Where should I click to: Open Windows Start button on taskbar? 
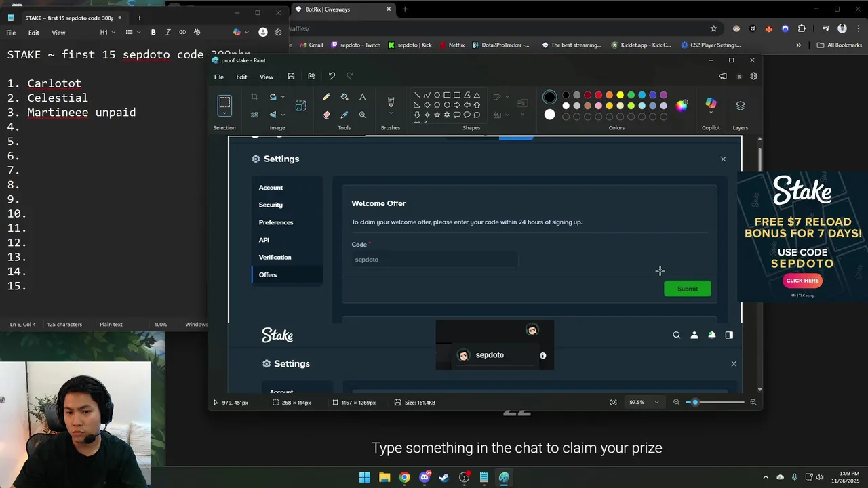point(364,477)
